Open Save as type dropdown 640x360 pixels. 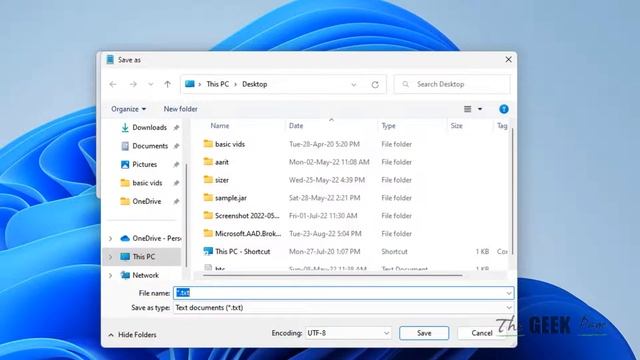pos(343,307)
